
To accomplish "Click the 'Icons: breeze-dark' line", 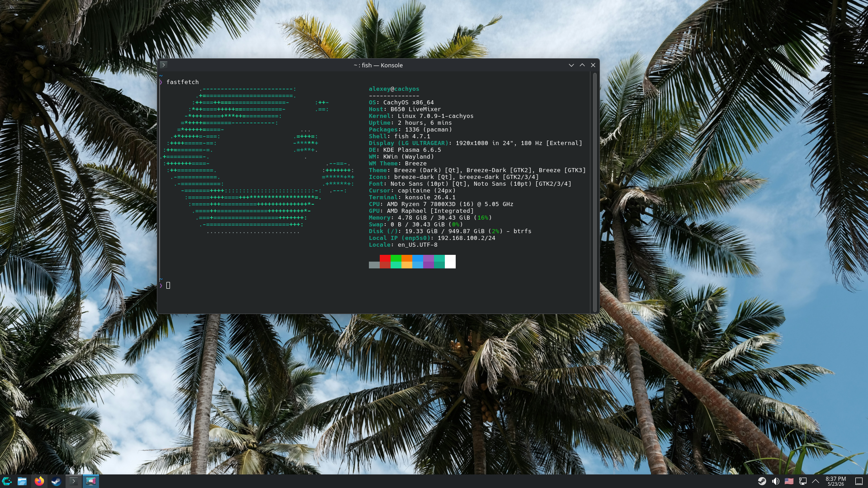I will [454, 177].
